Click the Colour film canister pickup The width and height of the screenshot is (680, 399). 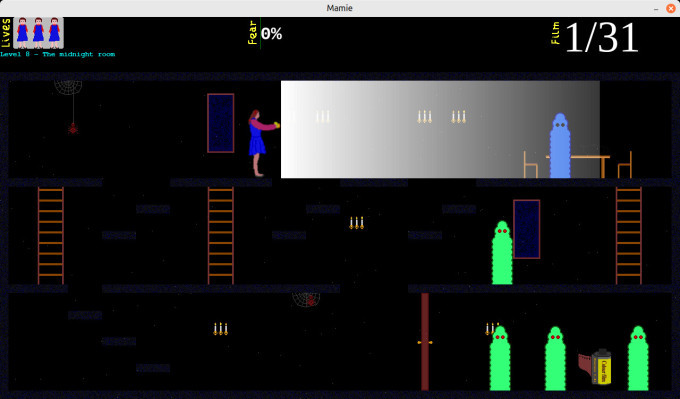[x=595, y=366]
